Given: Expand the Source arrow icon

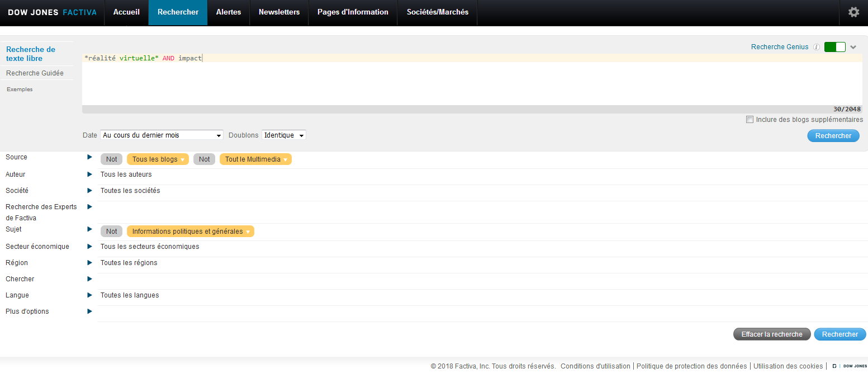Looking at the screenshot, I should (89, 157).
